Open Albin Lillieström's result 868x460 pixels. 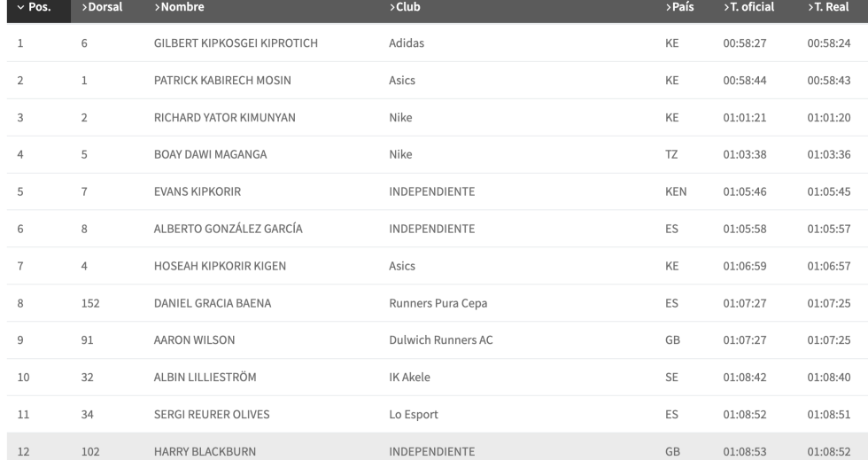point(205,378)
